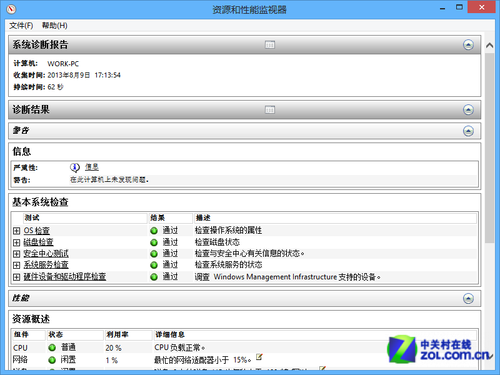Open the 文件(F) menu
Image resolution: width=500 pixels, height=375 pixels.
(x=21, y=26)
